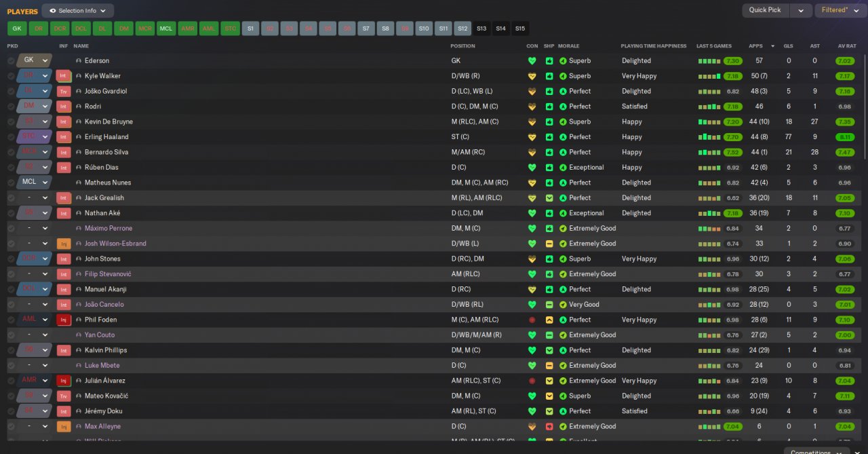Toggle the picked check circle for Phil Foden

pyautogui.click(x=11, y=320)
